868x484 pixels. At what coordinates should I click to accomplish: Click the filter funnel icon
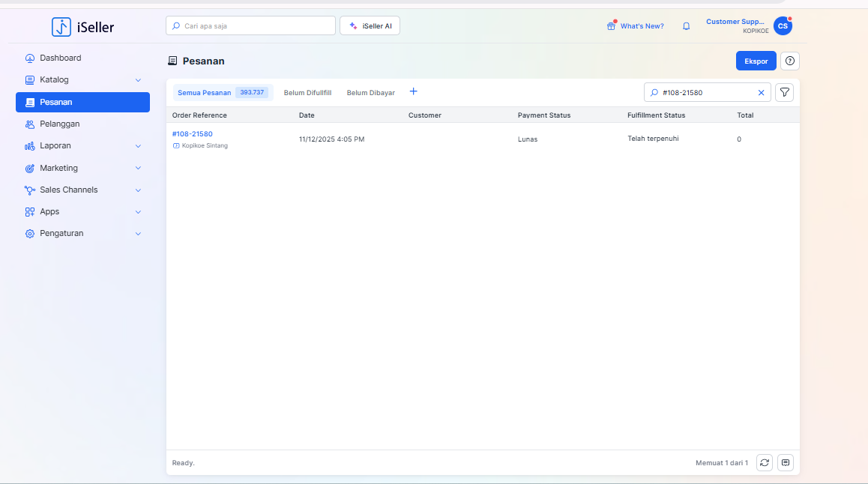tap(784, 92)
